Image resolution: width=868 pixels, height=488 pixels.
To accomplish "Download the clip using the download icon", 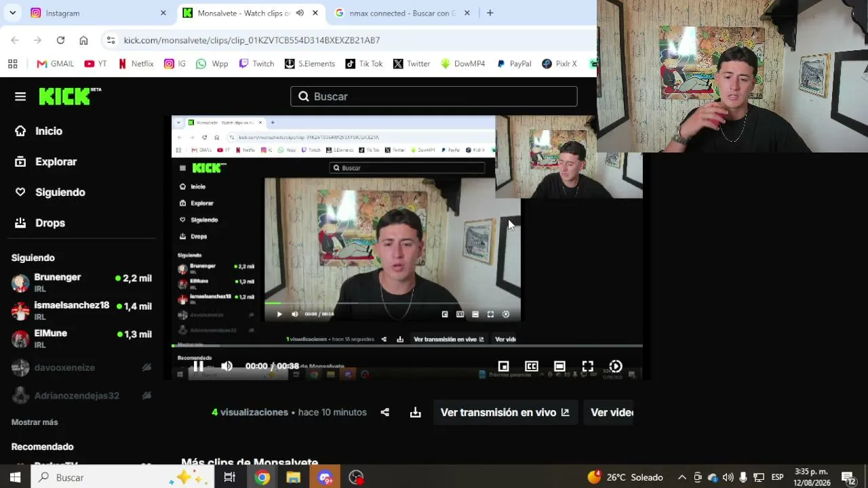I will pyautogui.click(x=416, y=412).
